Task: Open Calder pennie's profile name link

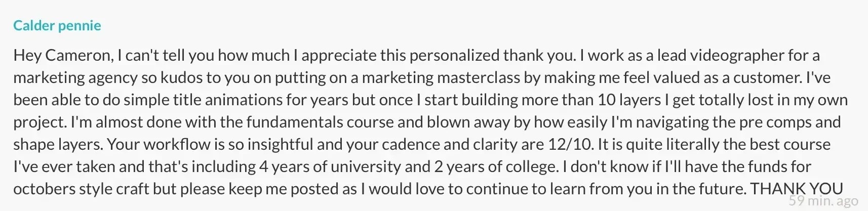Action: coord(57,25)
